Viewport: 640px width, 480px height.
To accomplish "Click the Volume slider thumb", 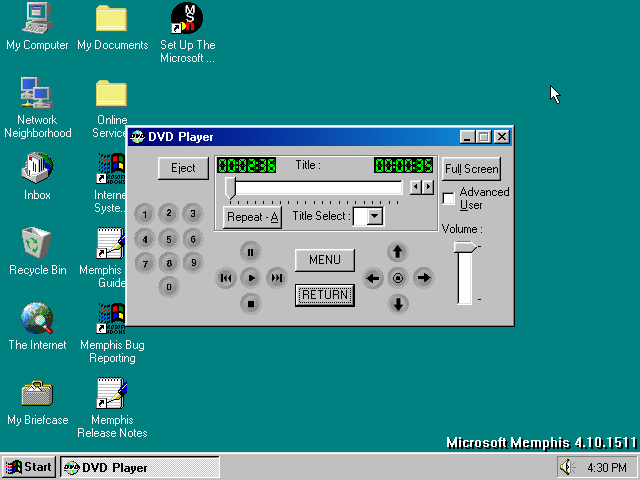I will click(465, 247).
